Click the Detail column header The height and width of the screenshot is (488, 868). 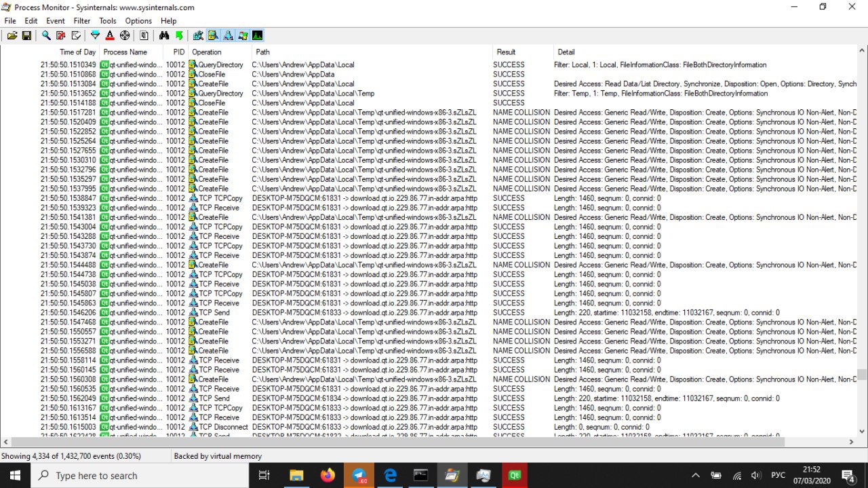(705, 52)
